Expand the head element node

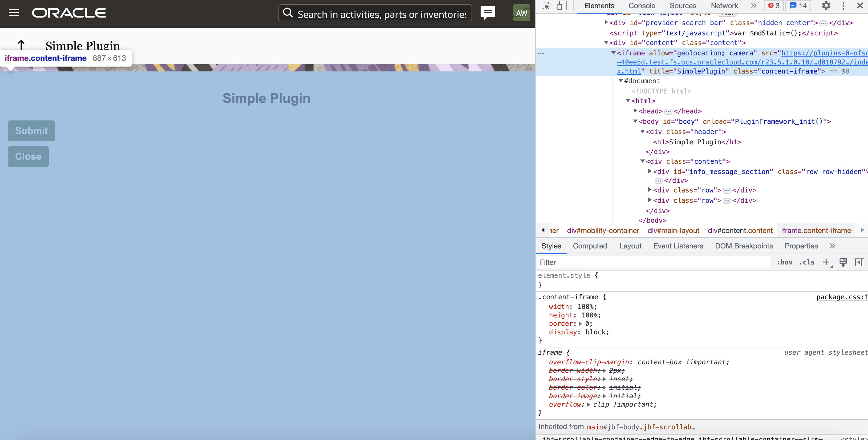636,111
